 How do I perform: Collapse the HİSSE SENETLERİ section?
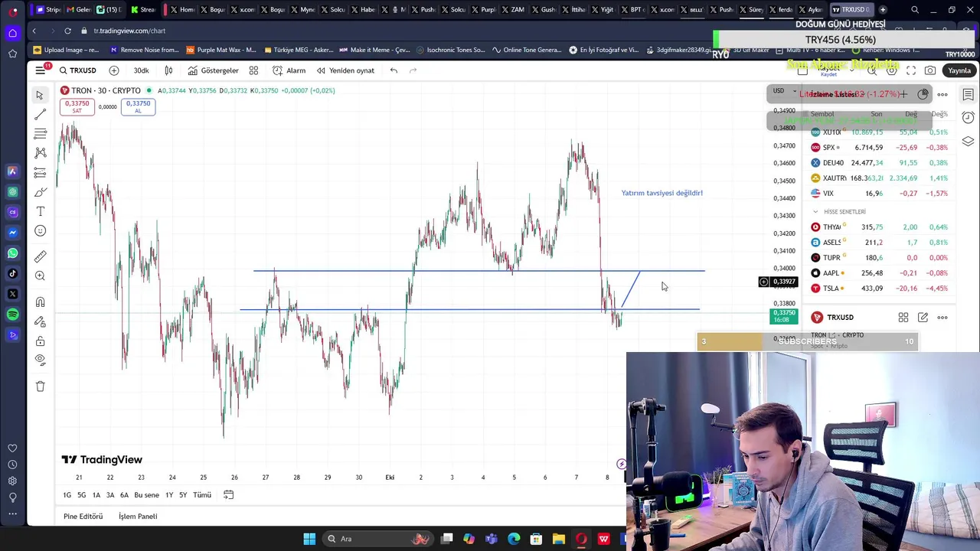click(815, 212)
